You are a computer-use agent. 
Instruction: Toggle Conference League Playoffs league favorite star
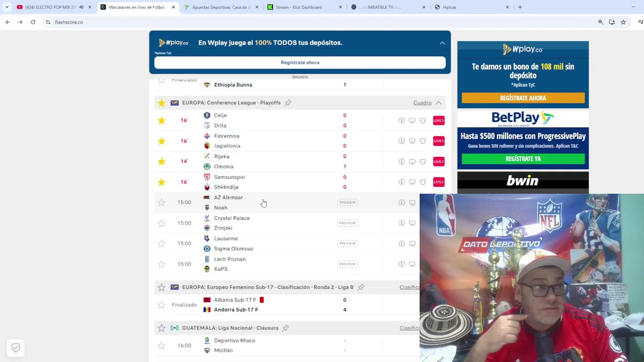pyautogui.click(x=162, y=103)
